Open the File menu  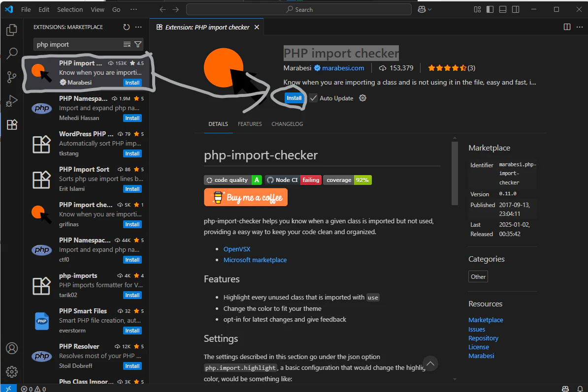point(26,9)
